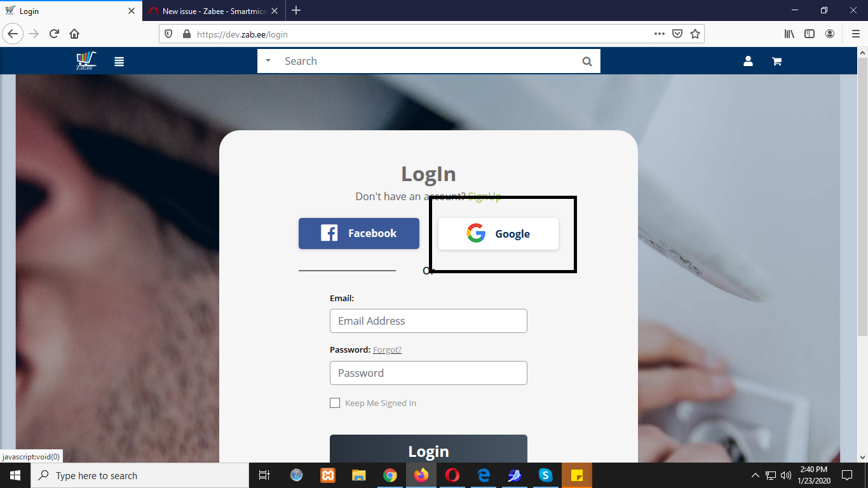
Task: Close the Login tab
Action: click(131, 11)
